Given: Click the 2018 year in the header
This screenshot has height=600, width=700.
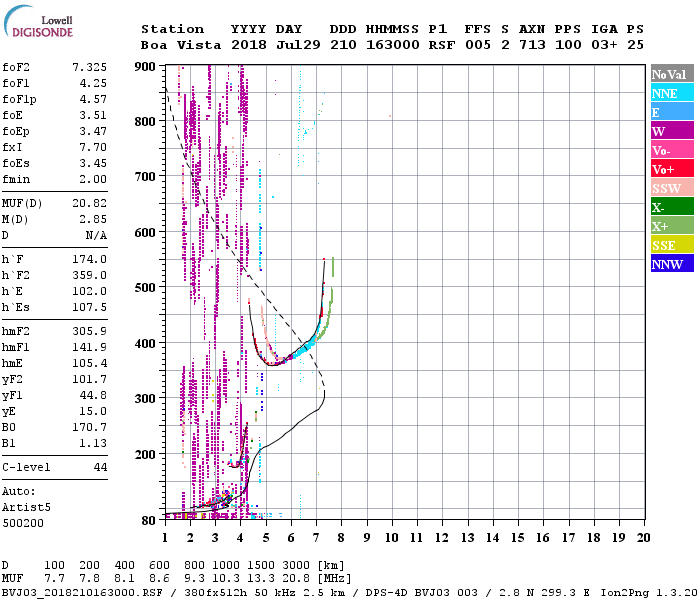Looking at the screenshot, I should click(x=249, y=45).
